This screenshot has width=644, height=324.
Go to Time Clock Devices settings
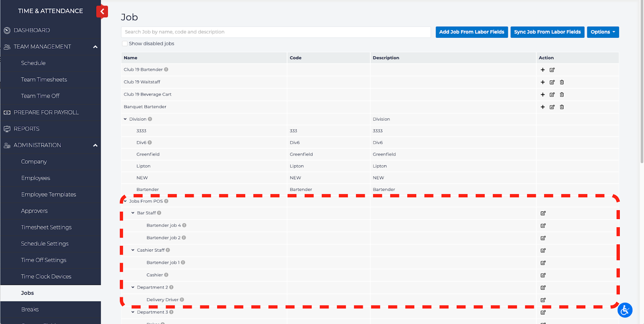[x=46, y=277]
